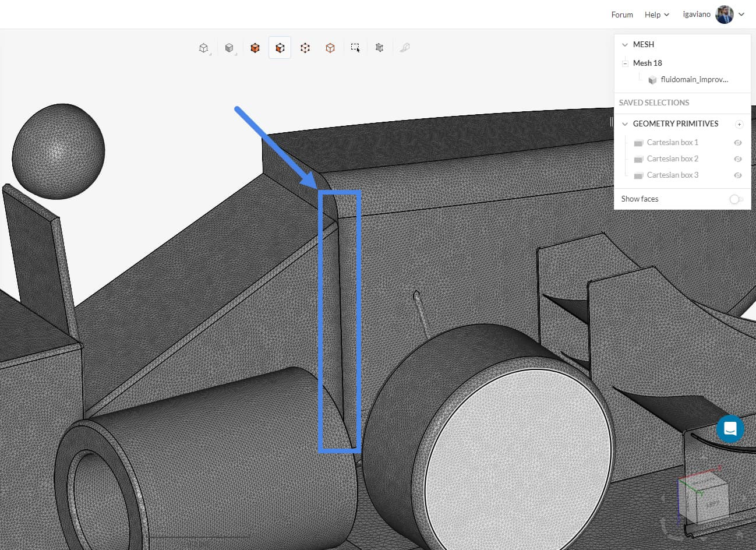Open the Forum link
756x550 pixels.
(622, 15)
